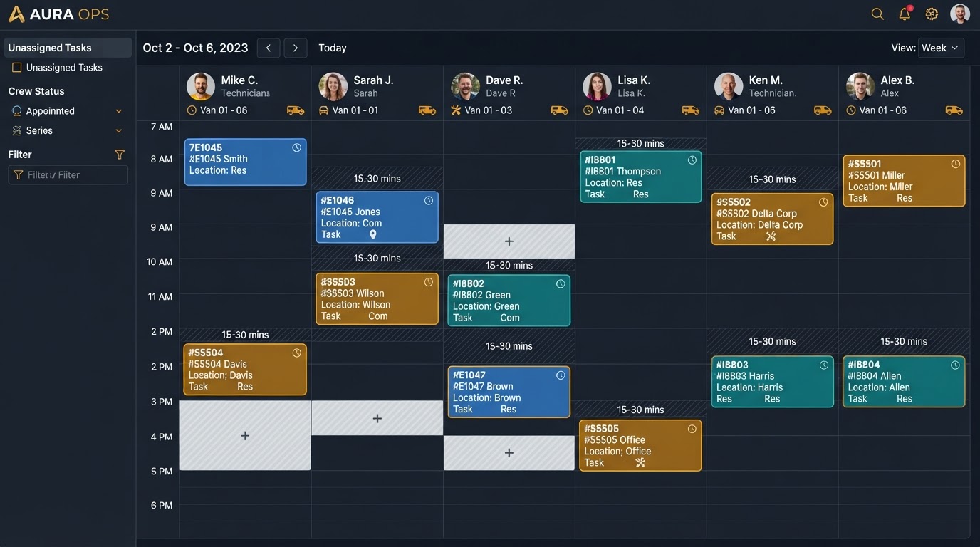Viewport: 980px width, 547px height.
Task: Click the van truck icon under Dave R.
Action: point(560,110)
